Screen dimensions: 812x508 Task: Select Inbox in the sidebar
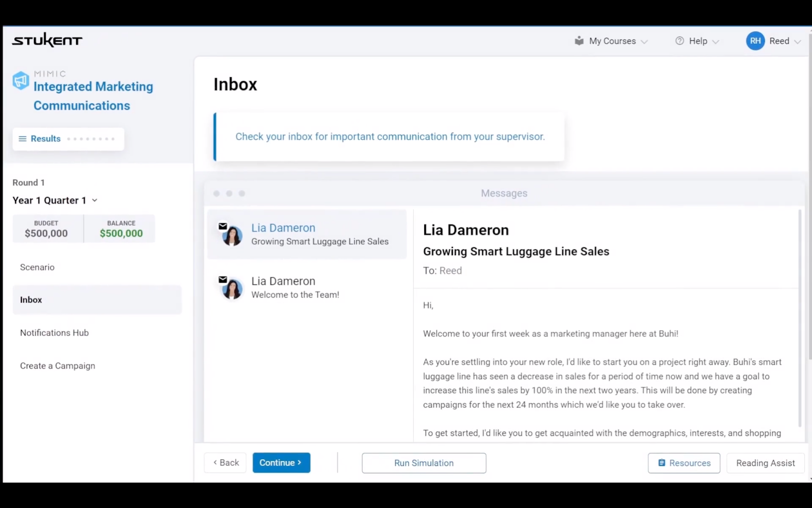coord(97,300)
